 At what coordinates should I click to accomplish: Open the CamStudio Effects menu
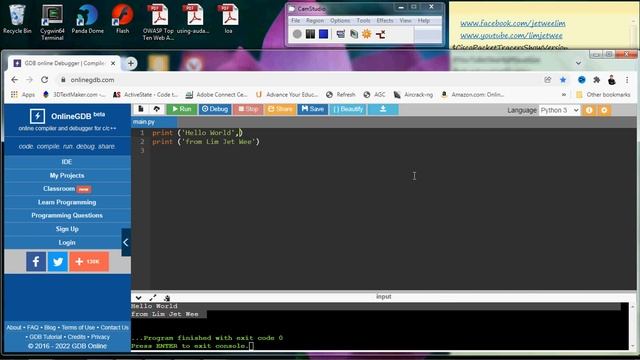coord(384,20)
